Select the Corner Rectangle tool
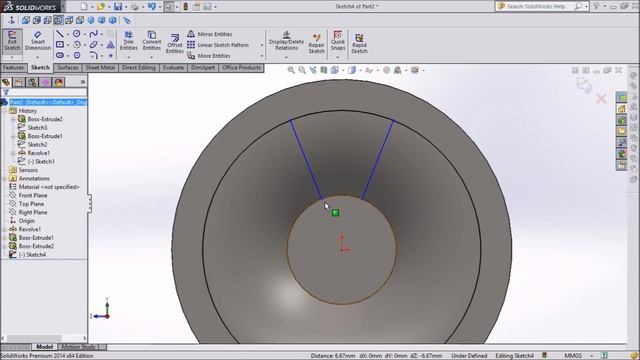The image size is (640, 360). 60,44
